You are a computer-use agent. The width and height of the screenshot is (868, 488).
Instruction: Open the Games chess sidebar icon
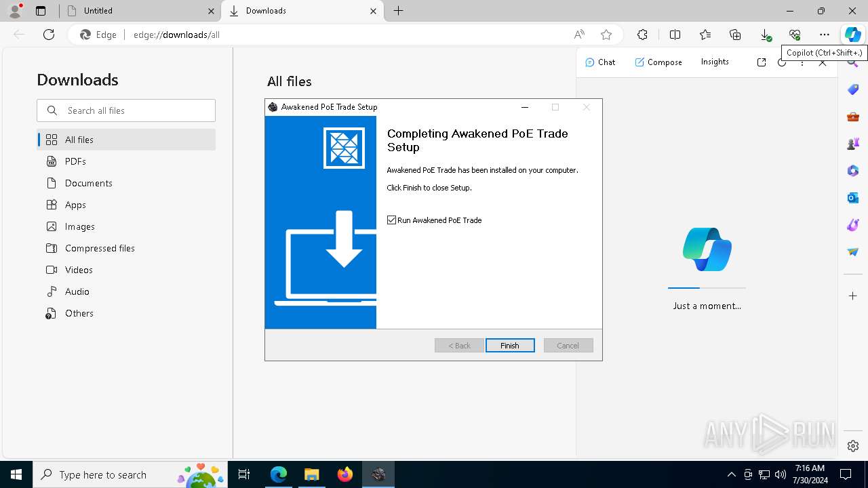[853, 144]
